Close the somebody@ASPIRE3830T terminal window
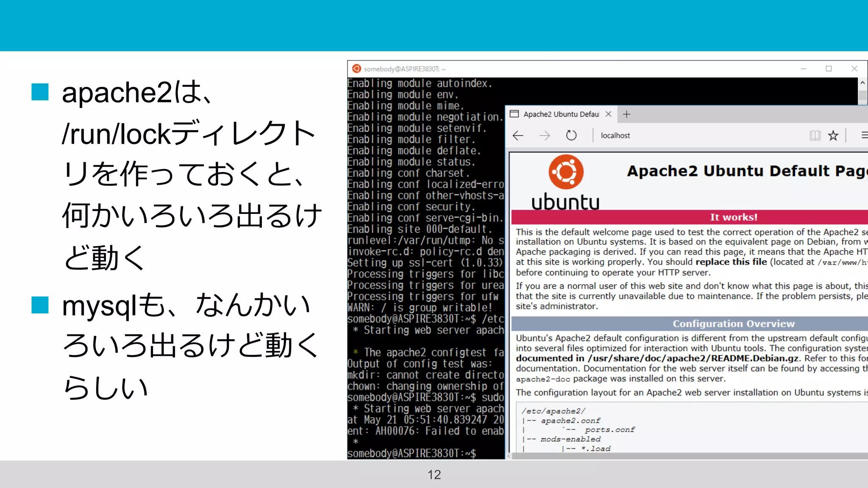 tap(854, 69)
